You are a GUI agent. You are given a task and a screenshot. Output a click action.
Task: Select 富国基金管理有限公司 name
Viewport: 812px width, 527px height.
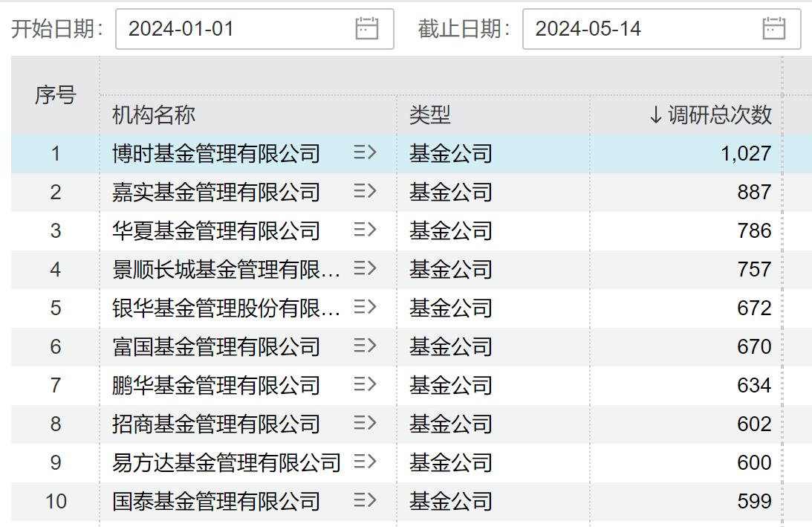coord(216,346)
